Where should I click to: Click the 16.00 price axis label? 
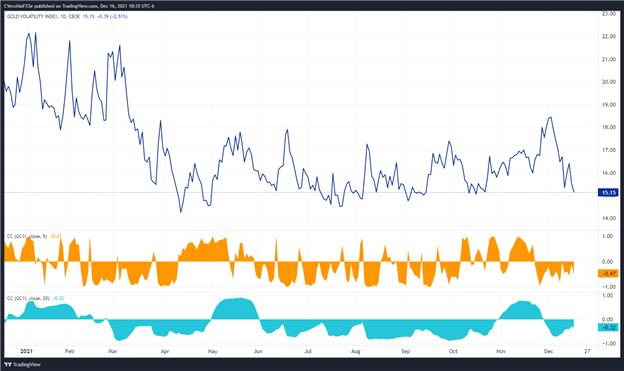609,173
